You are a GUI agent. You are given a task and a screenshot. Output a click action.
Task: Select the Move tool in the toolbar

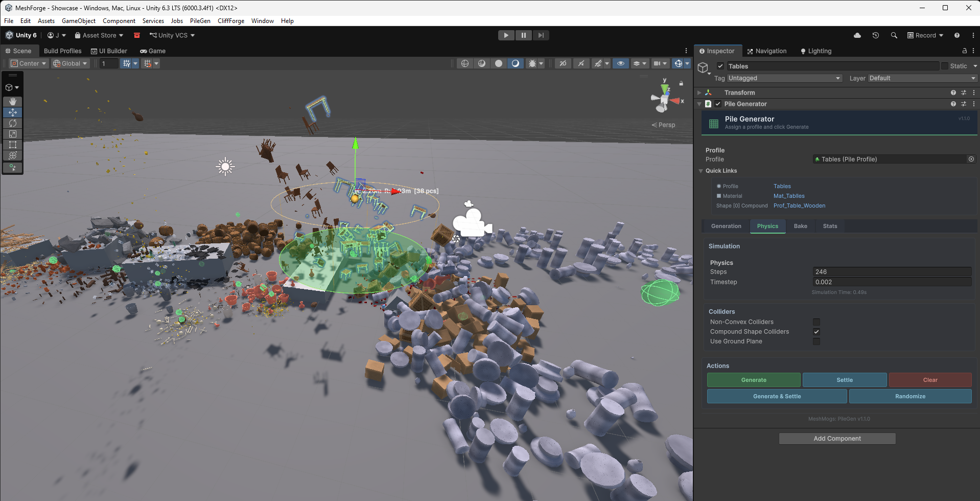pyautogui.click(x=13, y=112)
